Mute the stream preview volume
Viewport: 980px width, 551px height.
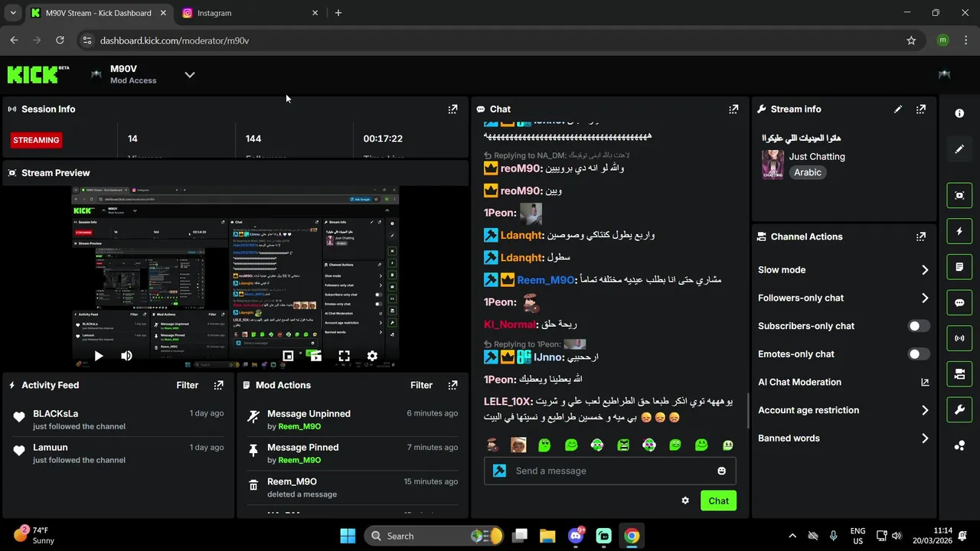pyautogui.click(x=126, y=356)
